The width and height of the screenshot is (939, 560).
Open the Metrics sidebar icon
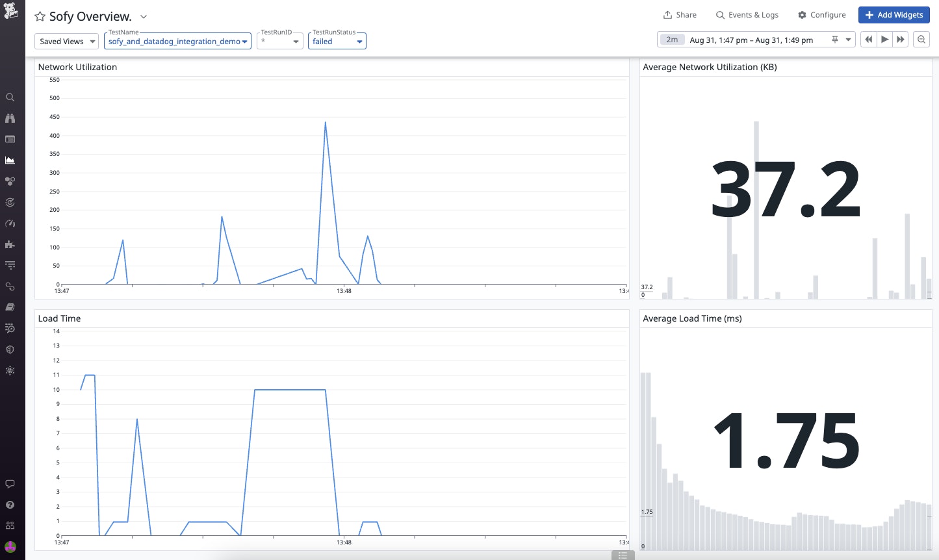point(10,160)
